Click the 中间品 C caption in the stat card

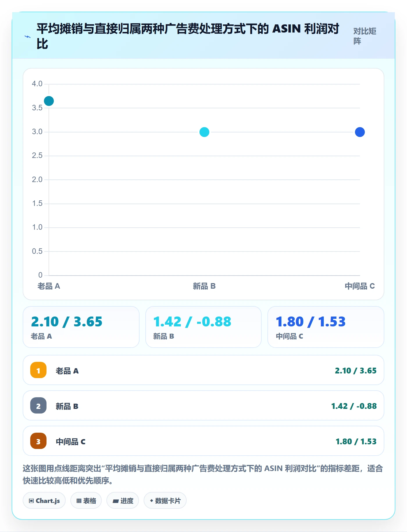click(290, 336)
